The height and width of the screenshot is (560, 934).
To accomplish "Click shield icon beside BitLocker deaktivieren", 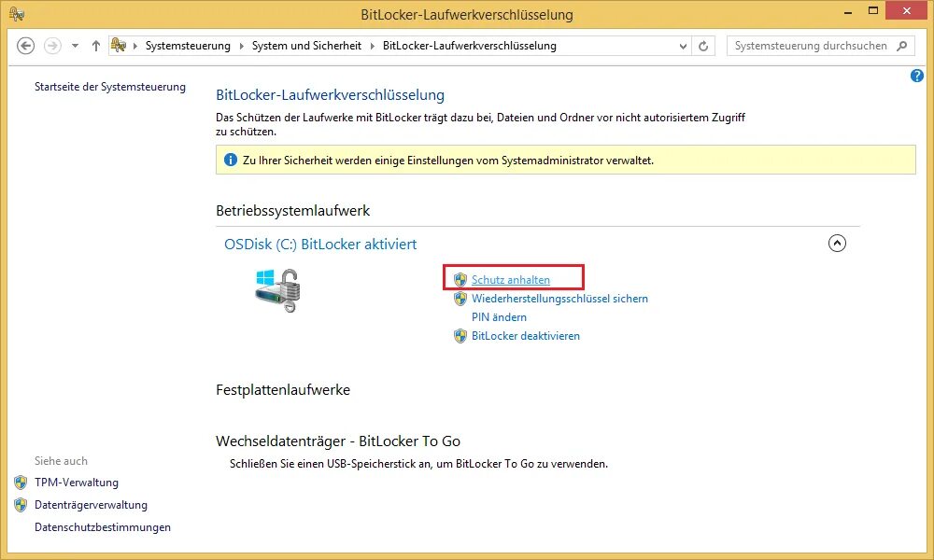I will (x=460, y=336).
